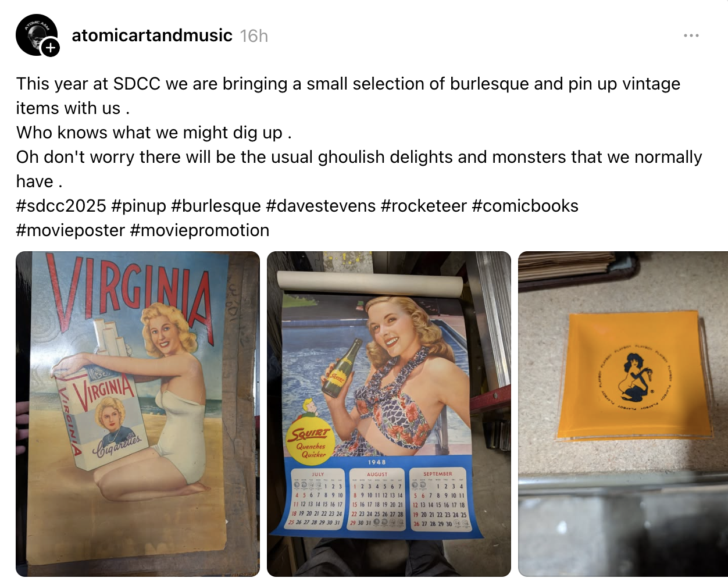
Task: Open the #davestevens hashtag
Action: tap(320, 206)
